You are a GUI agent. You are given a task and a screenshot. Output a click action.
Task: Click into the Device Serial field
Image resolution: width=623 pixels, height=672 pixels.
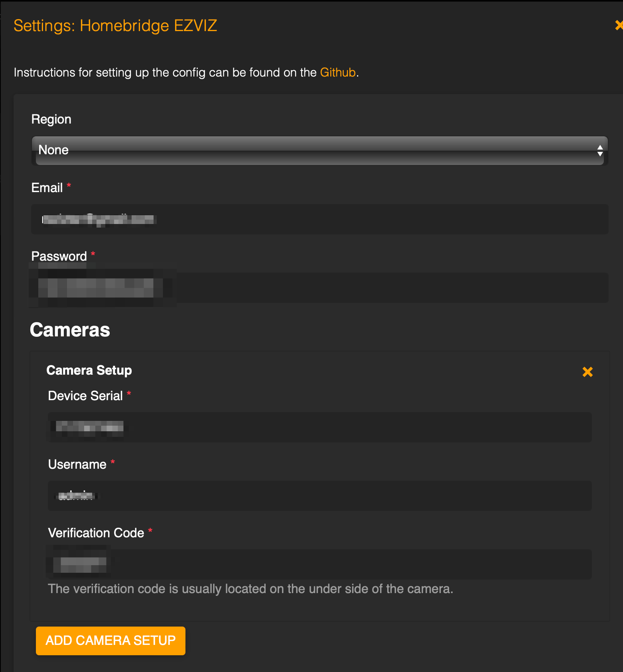[x=319, y=427]
